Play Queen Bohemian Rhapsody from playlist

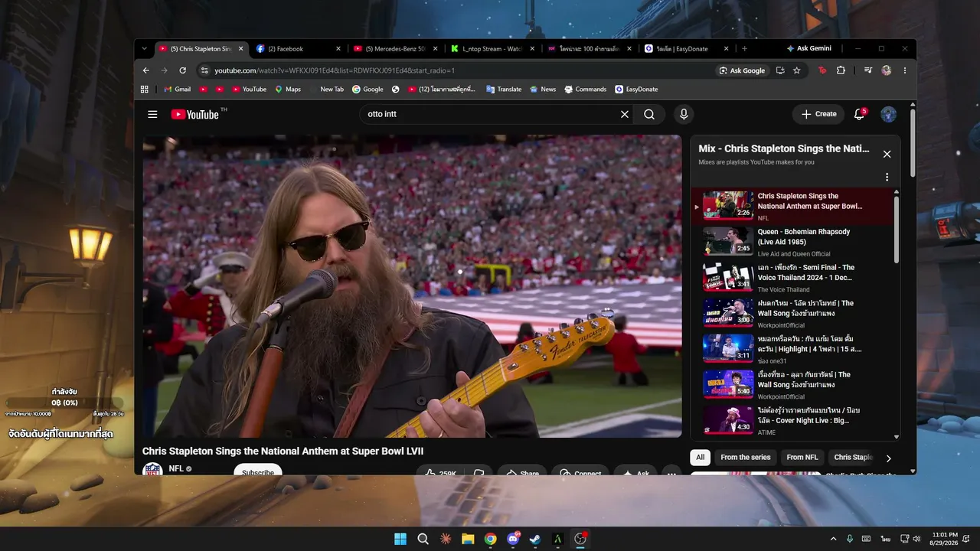click(796, 242)
